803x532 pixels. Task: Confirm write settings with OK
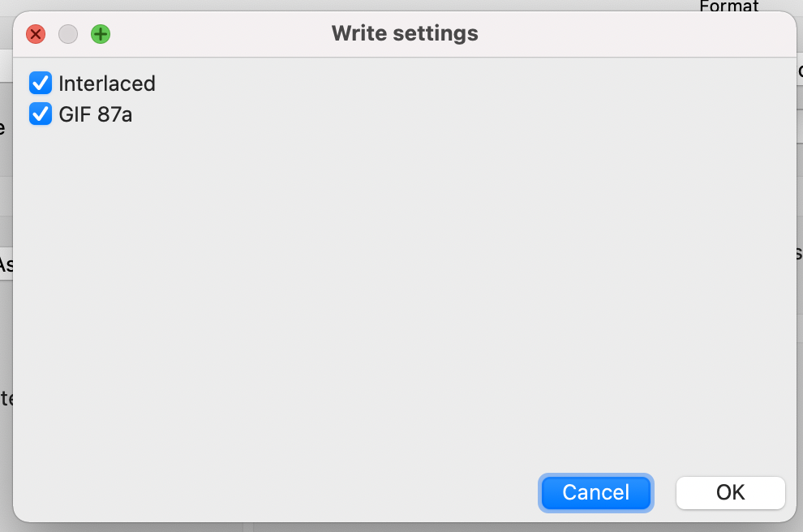point(730,492)
